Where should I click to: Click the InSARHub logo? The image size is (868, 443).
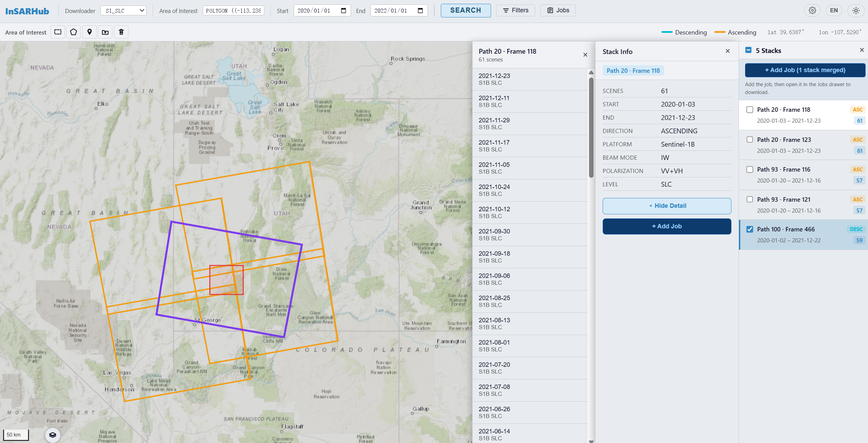coord(27,11)
